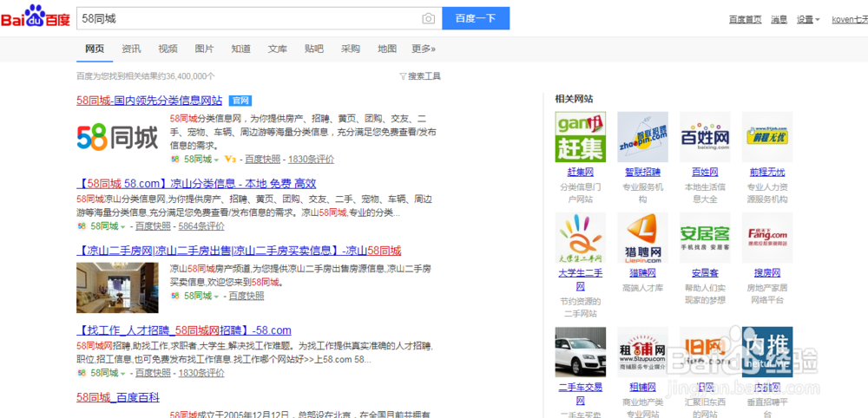Open the koven account link
The width and height of the screenshot is (868, 418).
pyautogui.click(x=850, y=19)
